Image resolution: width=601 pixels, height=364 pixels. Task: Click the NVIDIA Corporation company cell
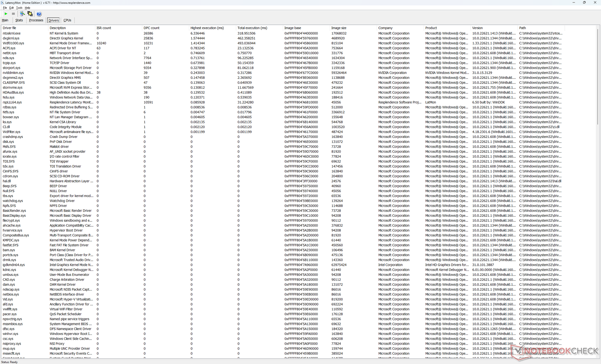(x=392, y=73)
